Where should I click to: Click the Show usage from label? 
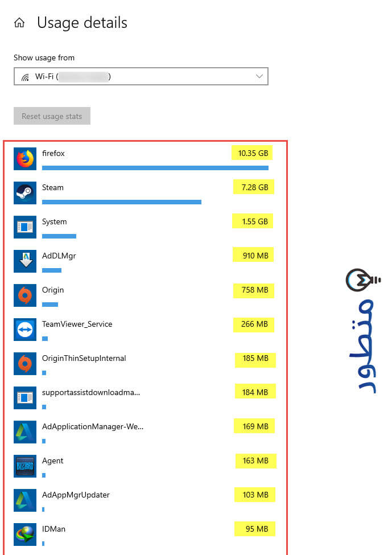pos(44,57)
